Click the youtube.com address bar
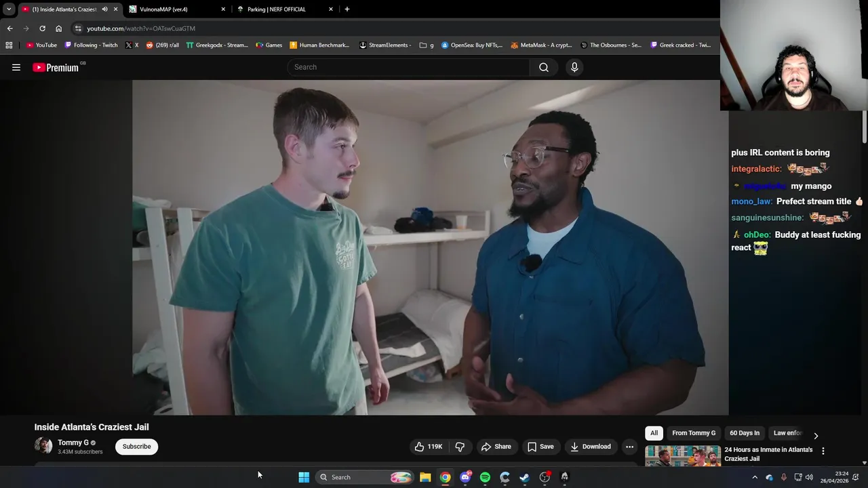Viewport: 868px width, 488px height. pyautogui.click(x=395, y=28)
